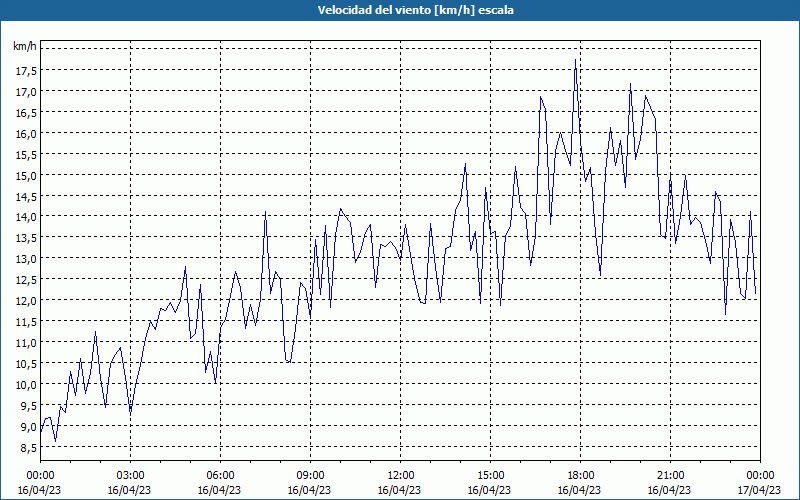Click the 10,5 y-axis label
This screenshot has width=800, height=500.
click(26, 364)
